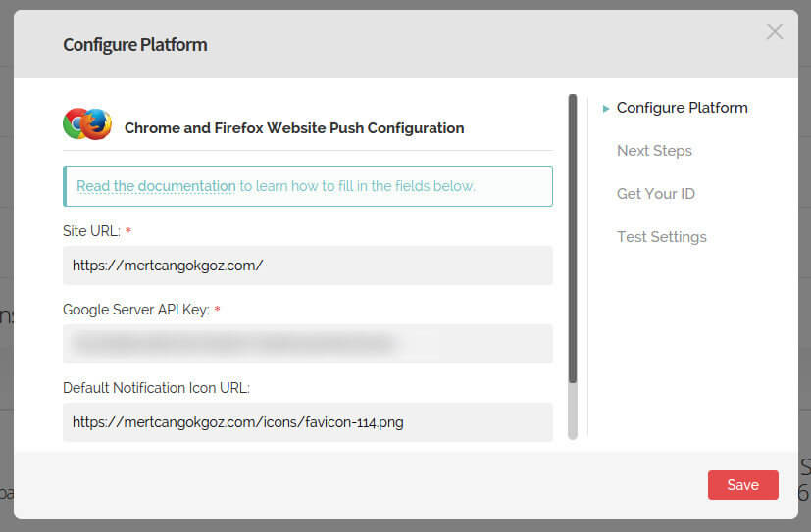Screen dimensions: 811x532
Task: Save the platform configuration
Action: [x=742, y=484]
